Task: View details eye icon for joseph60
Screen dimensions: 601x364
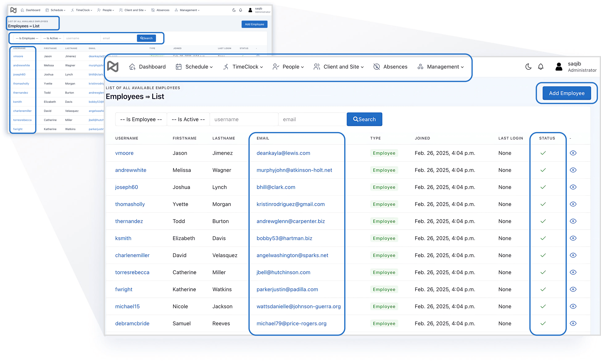Action: [x=573, y=187]
